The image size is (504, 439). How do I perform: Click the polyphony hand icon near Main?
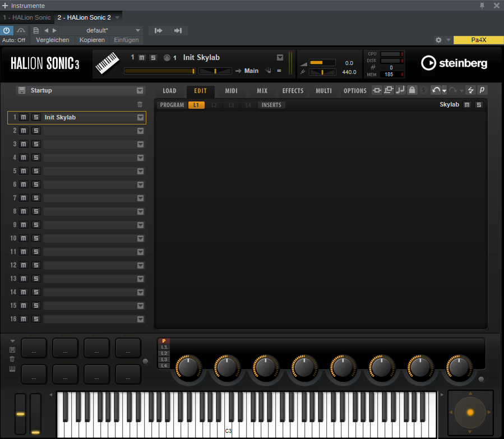(269, 71)
